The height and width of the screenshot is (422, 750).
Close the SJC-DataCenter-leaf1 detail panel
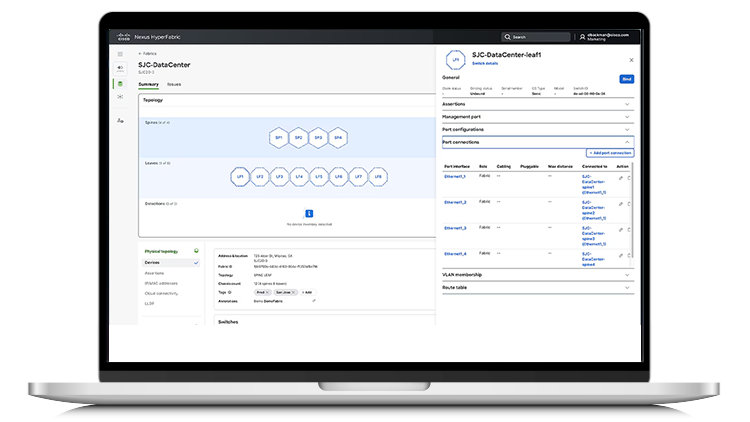631,60
